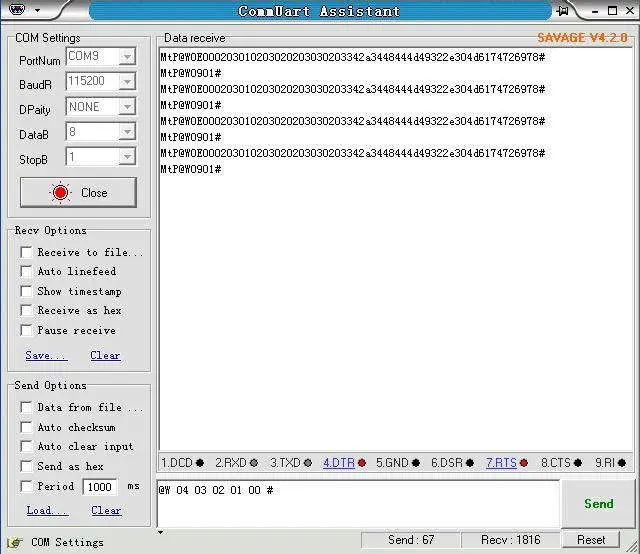Click the Data receive text area
Screen dimensions: 640x554
396,249
